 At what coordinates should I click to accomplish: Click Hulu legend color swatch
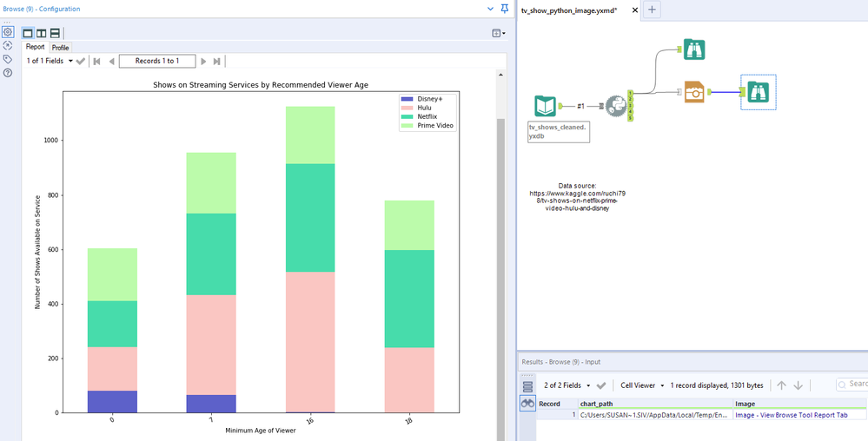point(407,108)
